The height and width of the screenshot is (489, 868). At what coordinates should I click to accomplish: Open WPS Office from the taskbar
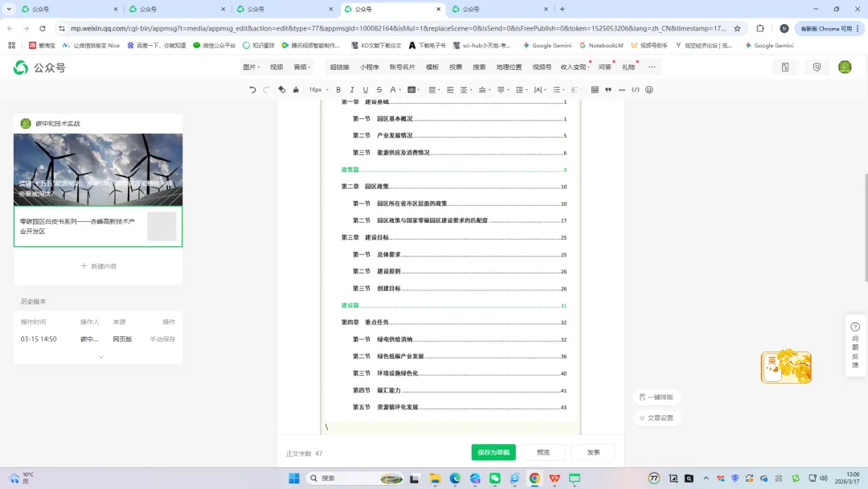coord(555,478)
